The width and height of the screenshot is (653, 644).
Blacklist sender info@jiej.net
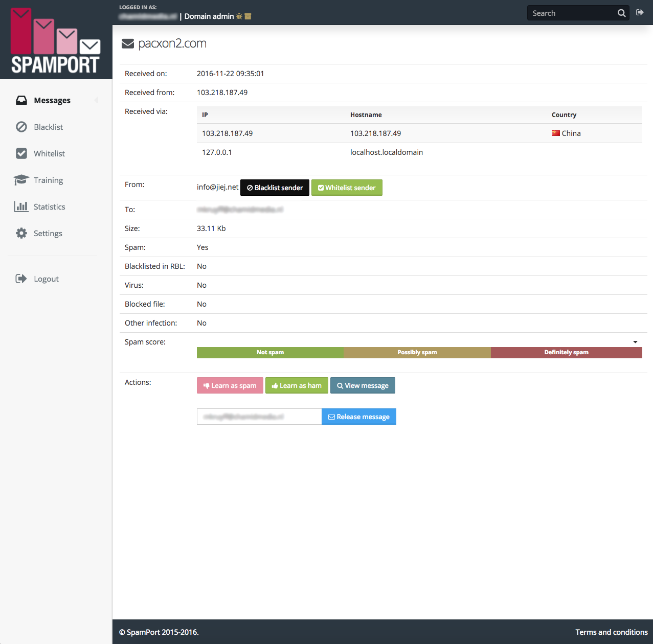(275, 188)
